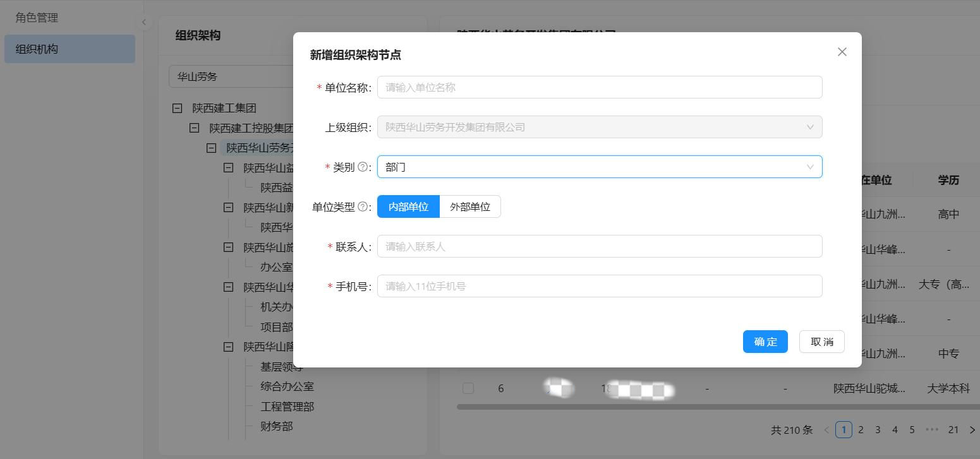The width and height of the screenshot is (980, 459).
Task: Collapse the 陕西建工控股集团 tree node
Action: (195, 128)
